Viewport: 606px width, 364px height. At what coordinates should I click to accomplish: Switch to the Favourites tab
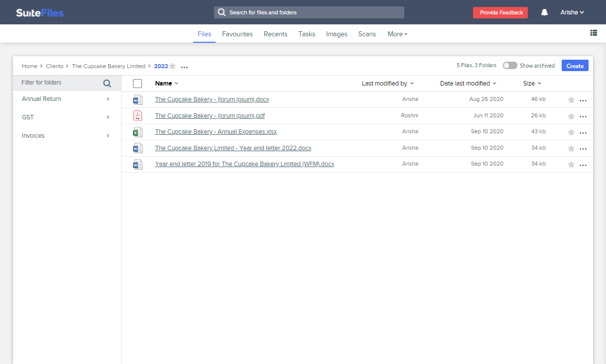pos(237,34)
